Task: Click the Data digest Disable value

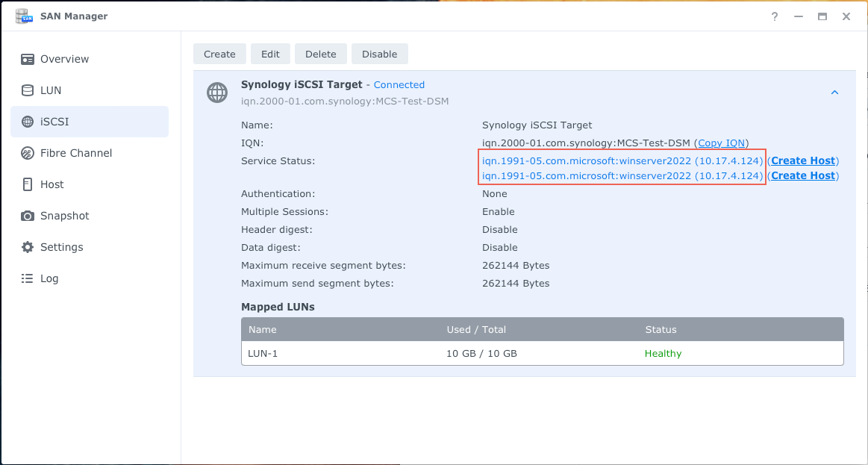Action: [500, 248]
